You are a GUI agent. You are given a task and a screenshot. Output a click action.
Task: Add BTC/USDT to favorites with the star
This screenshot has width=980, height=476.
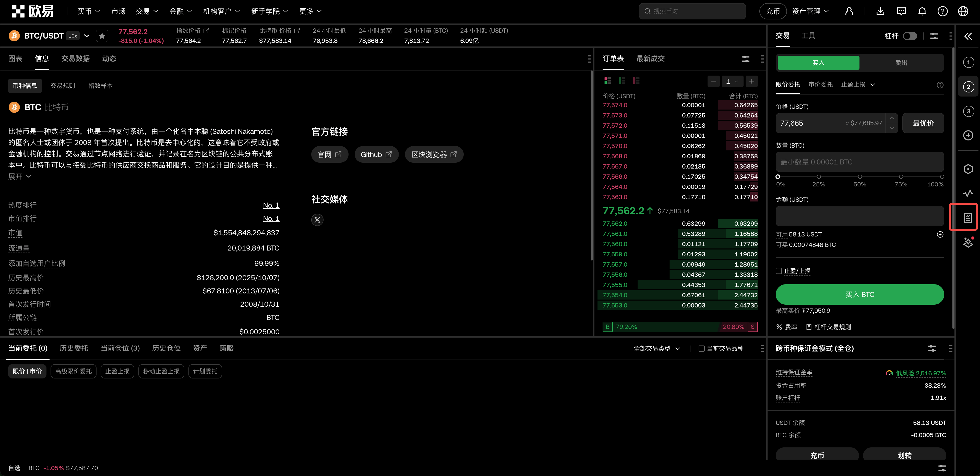[x=102, y=36]
